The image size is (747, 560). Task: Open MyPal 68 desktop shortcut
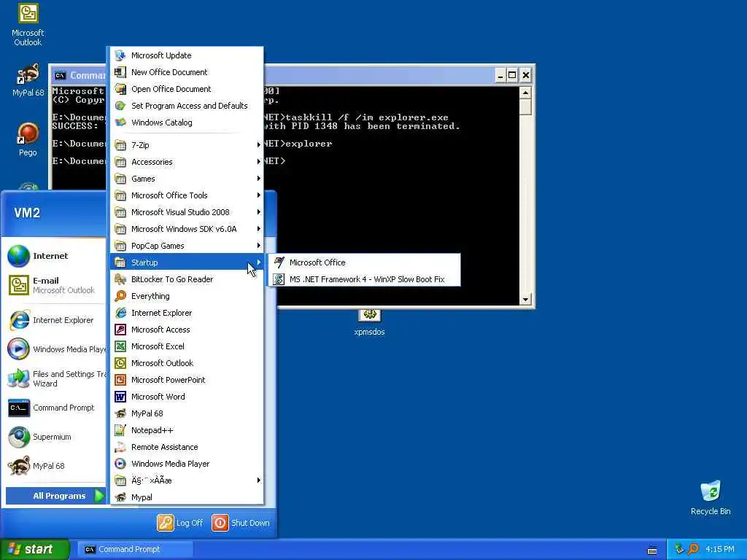[28, 80]
